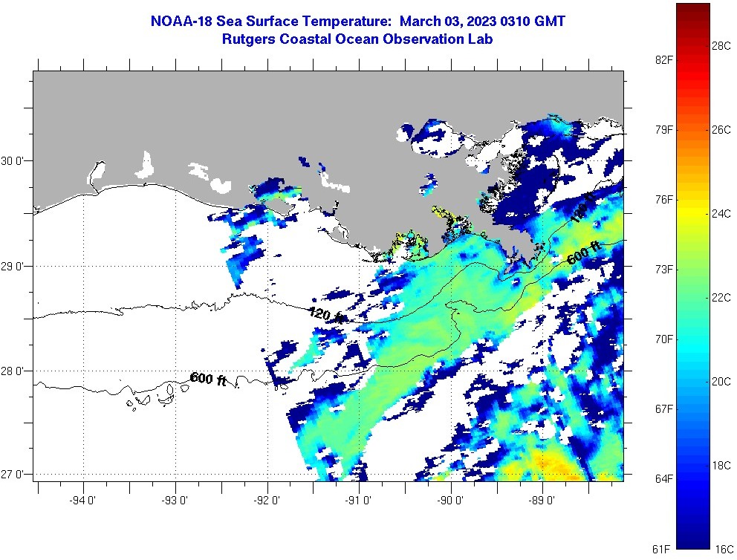Click the Rutgers Coastal Ocean Observation Lab subtitle
The height and width of the screenshot is (560, 737).
point(357,39)
